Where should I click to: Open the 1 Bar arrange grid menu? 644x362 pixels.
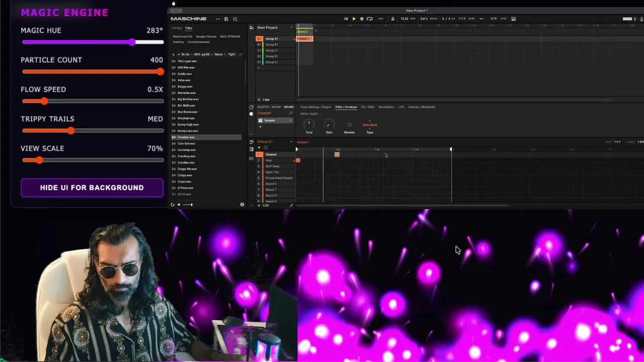coord(264,100)
